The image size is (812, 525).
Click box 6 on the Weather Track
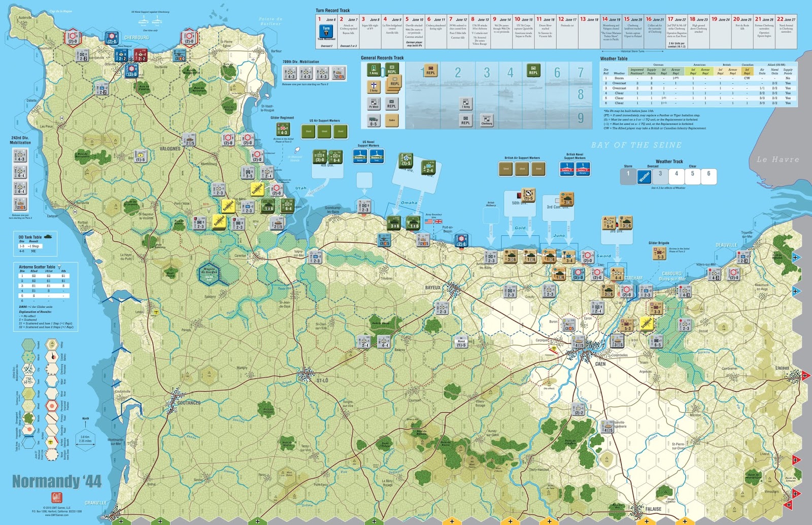point(709,176)
